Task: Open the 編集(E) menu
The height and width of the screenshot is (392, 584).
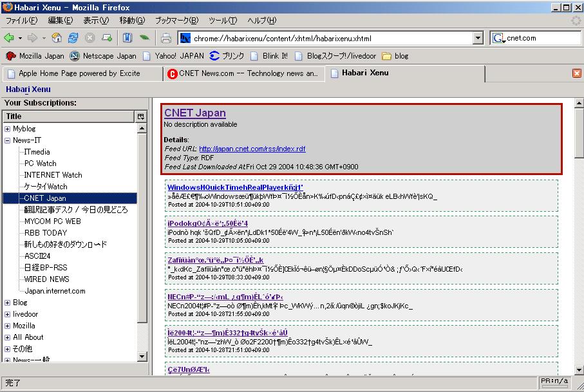Action: click(61, 21)
